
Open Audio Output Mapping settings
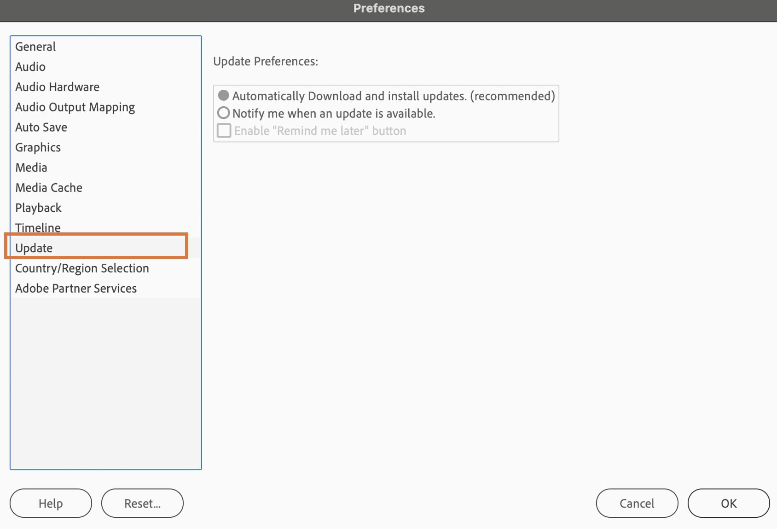[x=75, y=107]
